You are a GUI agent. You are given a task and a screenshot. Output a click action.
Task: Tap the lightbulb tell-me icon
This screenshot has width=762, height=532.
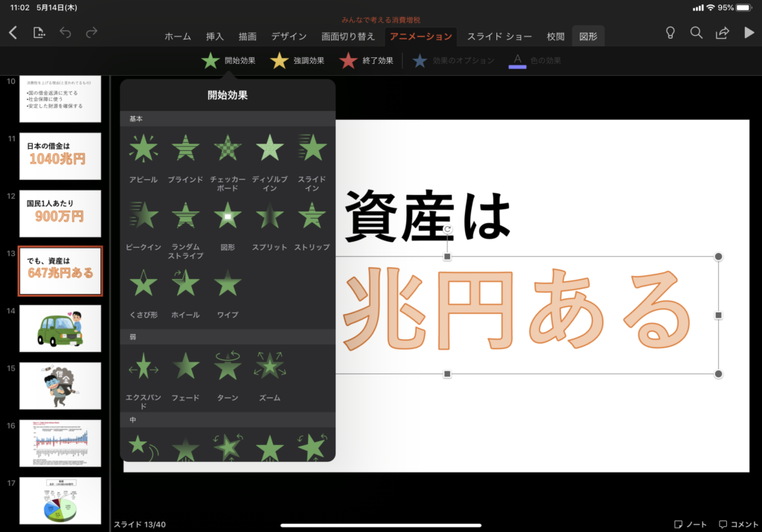(670, 33)
